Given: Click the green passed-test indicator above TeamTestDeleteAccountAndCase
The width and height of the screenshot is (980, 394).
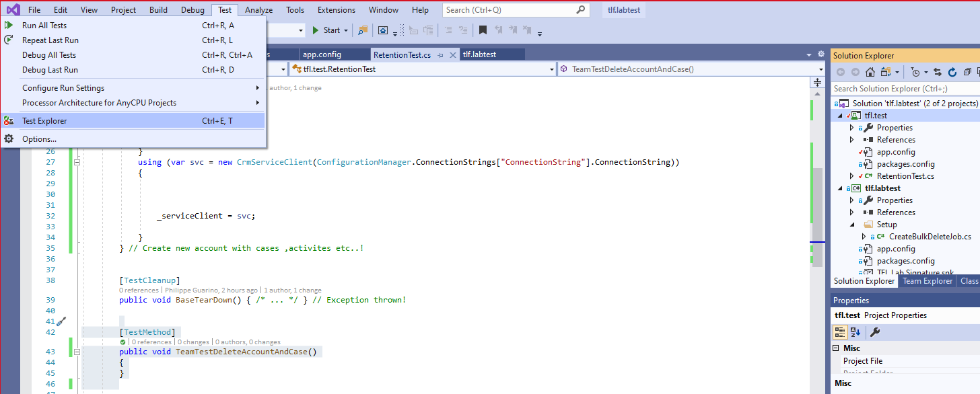Looking at the screenshot, I should click(x=123, y=342).
